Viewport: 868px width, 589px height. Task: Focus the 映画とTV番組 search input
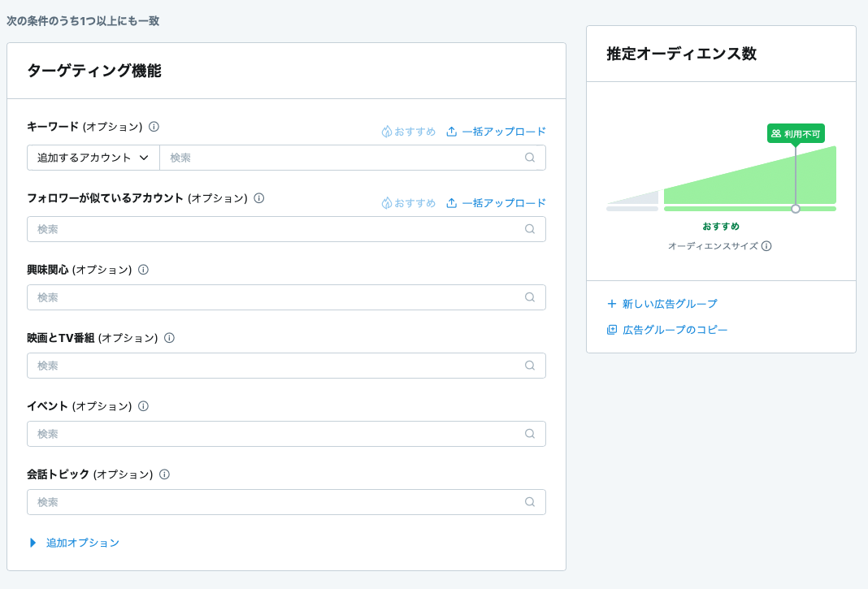[286, 366]
